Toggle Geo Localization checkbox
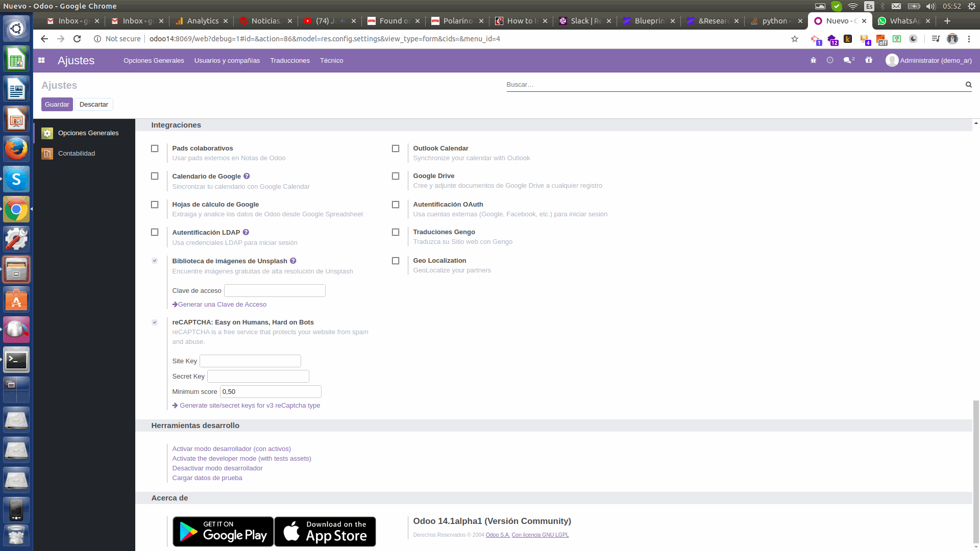Viewport: 980px width, 551px height. [396, 261]
